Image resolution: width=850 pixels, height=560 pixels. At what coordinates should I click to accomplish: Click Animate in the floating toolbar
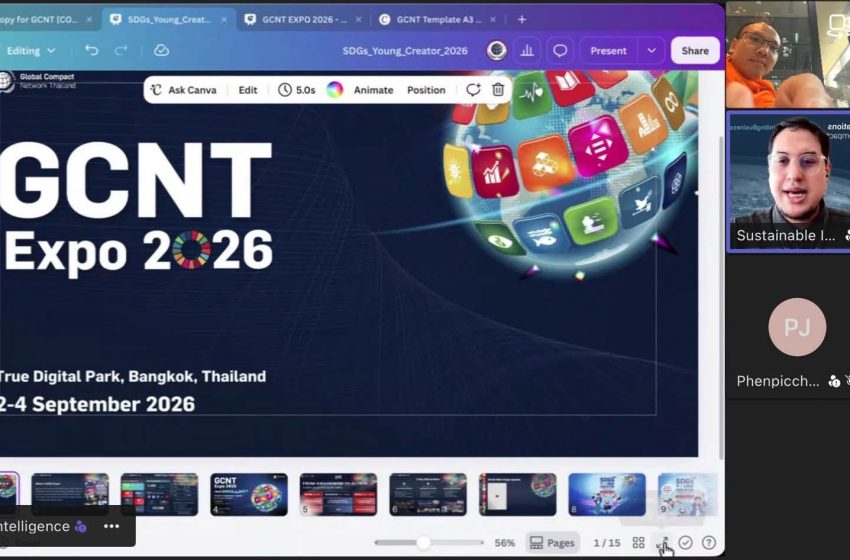(x=373, y=90)
